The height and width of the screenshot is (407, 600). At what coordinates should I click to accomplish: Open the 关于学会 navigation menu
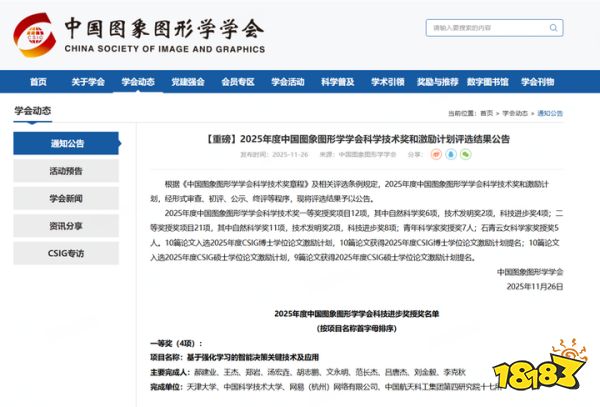tap(88, 82)
